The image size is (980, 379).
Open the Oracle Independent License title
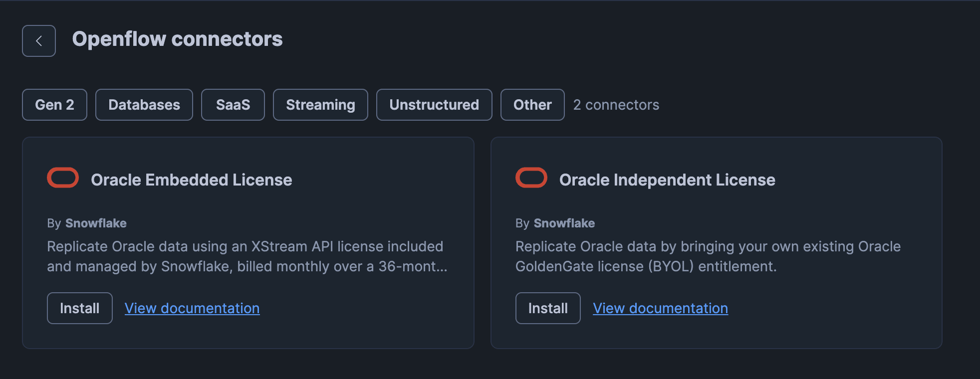point(667,180)
